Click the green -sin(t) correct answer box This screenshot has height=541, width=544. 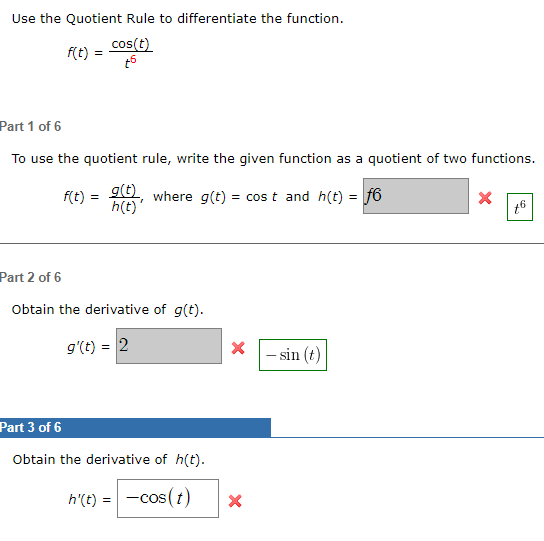293,355
